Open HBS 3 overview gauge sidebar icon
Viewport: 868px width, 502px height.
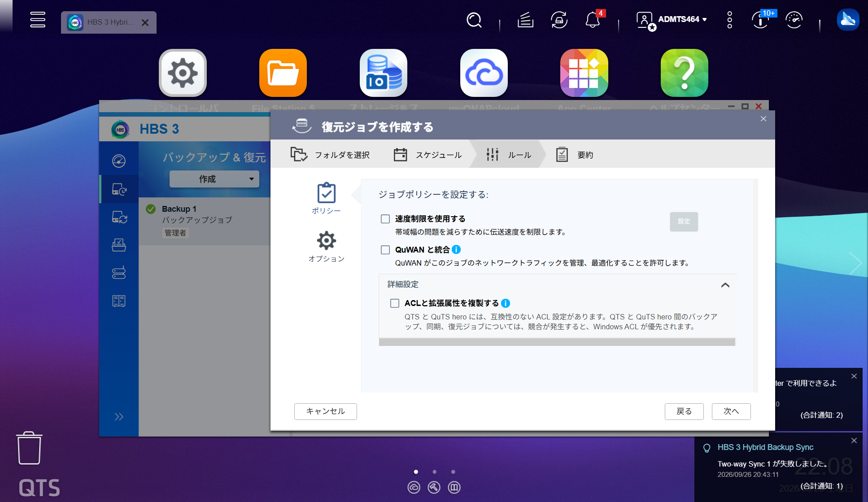(119, 161)
